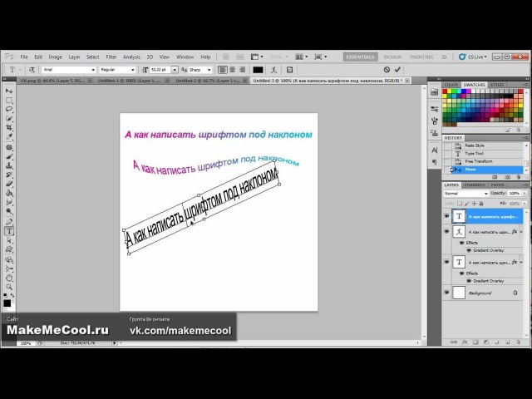Collapse effects of warped text layer
532x399 pixels.
tap(521, 232)
